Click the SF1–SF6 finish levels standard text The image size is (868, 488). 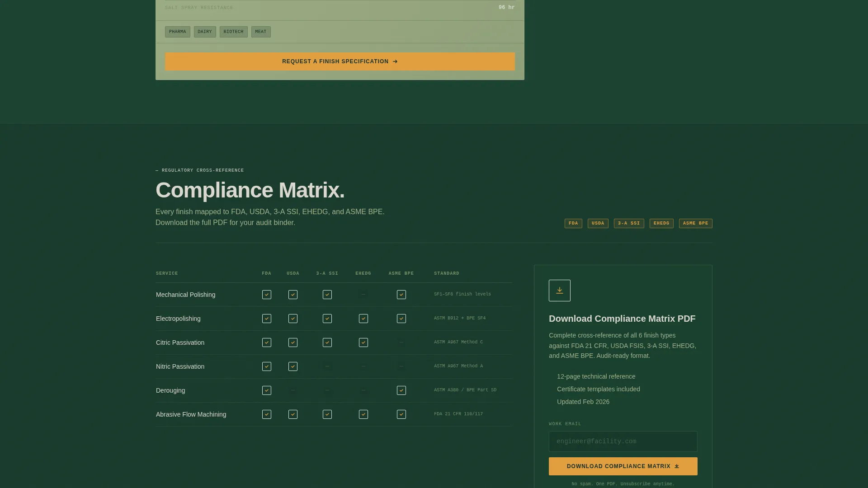tap(462, 294)
